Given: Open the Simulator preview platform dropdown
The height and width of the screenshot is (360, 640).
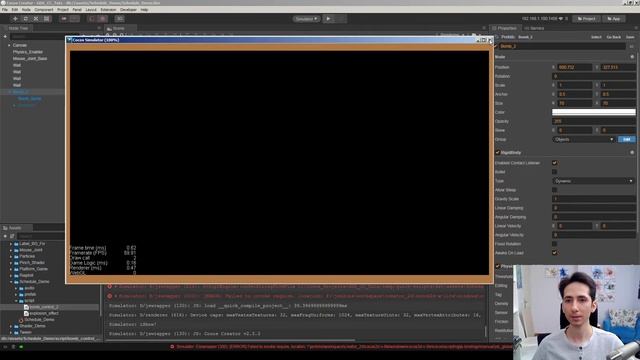Looking at the screenshot, I should 307,19.
